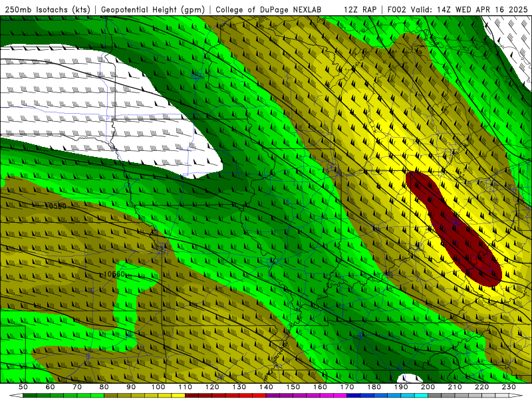Click the '140' label on the color scale

[x=266, y=387]
